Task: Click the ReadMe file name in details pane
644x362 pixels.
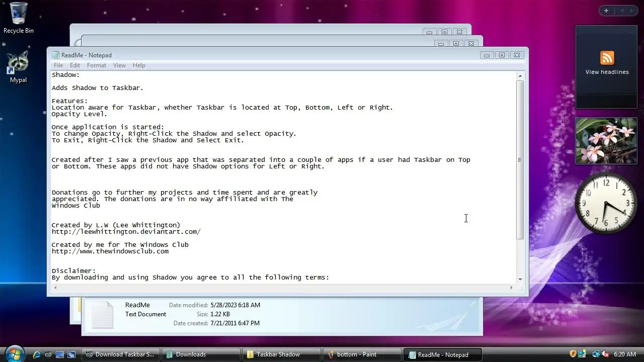Action: pyautogui.click(x=137, y=305)
